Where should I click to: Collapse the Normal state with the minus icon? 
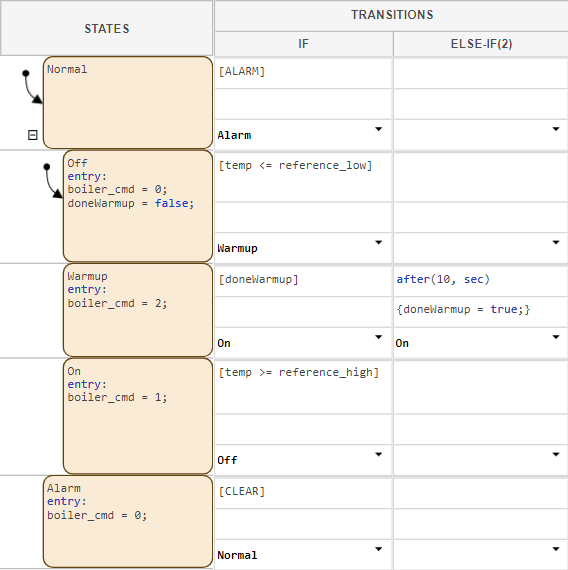[33, 135]
